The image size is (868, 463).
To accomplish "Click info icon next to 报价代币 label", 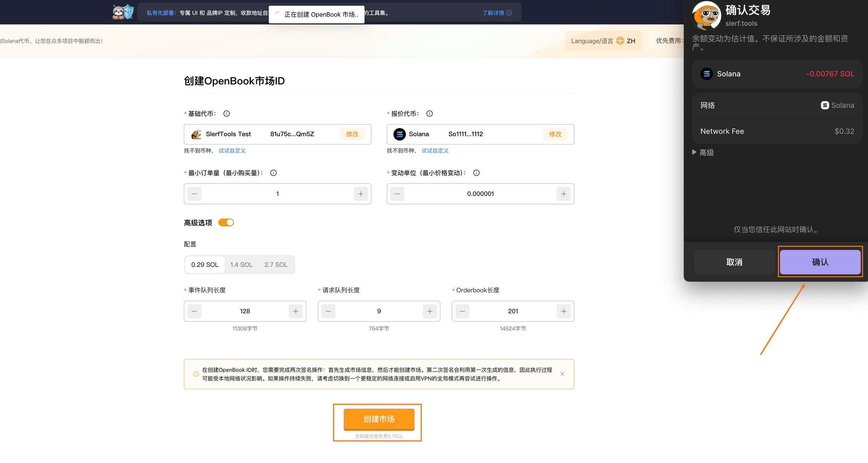I will [429, 114].
